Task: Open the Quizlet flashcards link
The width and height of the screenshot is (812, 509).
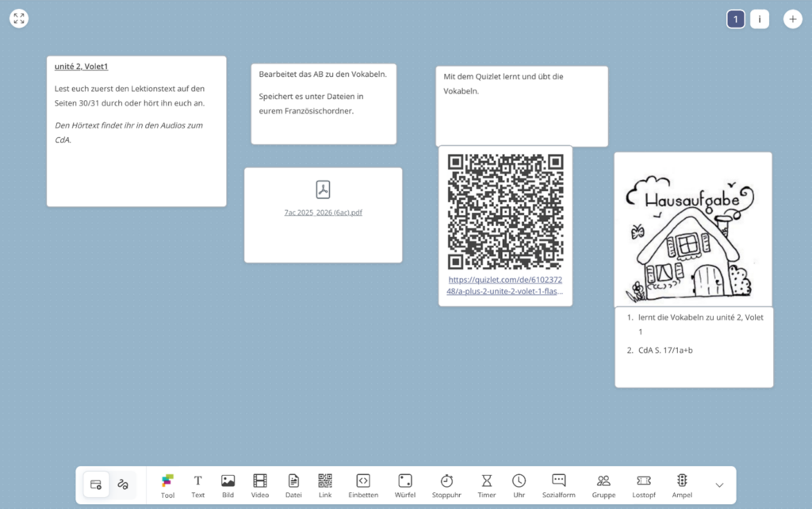Action: click(x=505, y=285)
